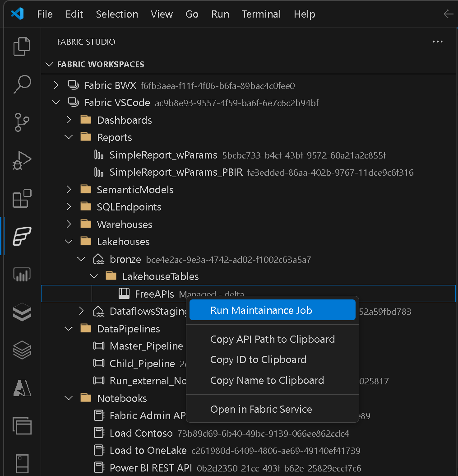Click the bronze lakehouse GUID text
Image resolution: width=458 pixels, height=476 pixels.
coord(228,260)
